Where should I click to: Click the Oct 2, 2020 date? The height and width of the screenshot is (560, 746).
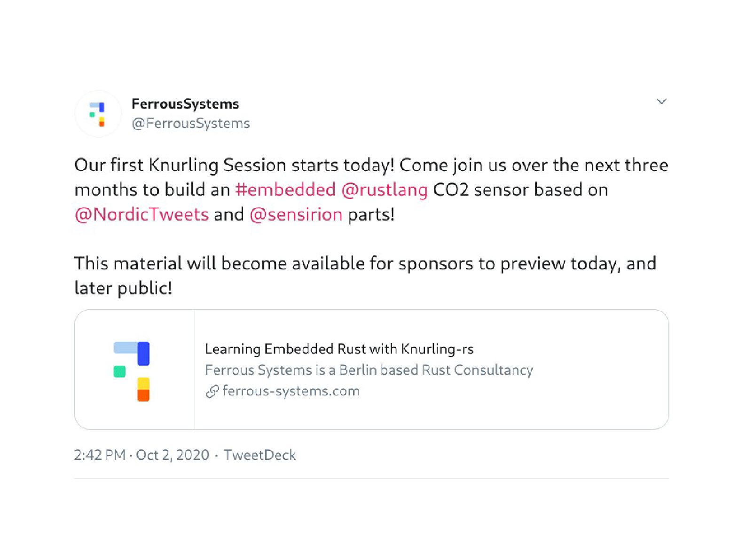click(172, 455)
